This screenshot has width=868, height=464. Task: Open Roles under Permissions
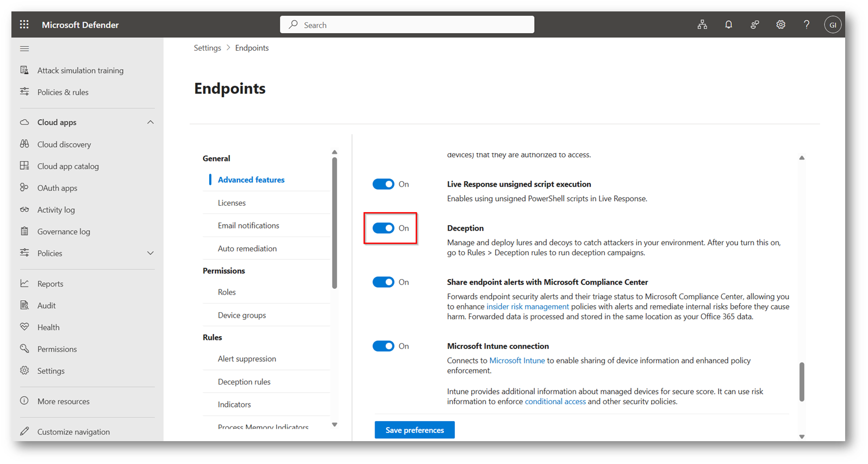point(227,292)
